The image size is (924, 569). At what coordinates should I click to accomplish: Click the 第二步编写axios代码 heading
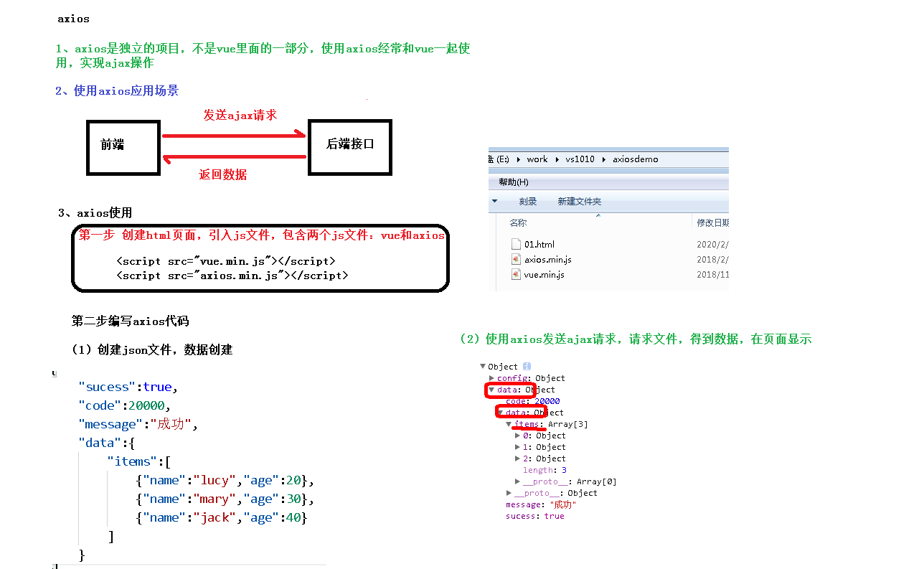click(x=131, y=321)
